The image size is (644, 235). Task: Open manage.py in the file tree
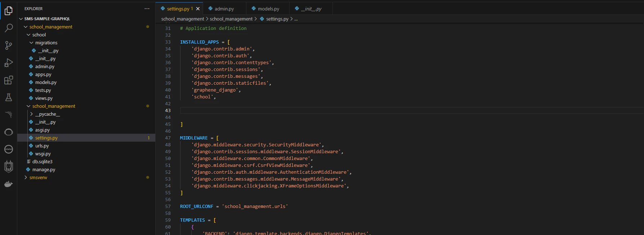(x=44, y=169)
